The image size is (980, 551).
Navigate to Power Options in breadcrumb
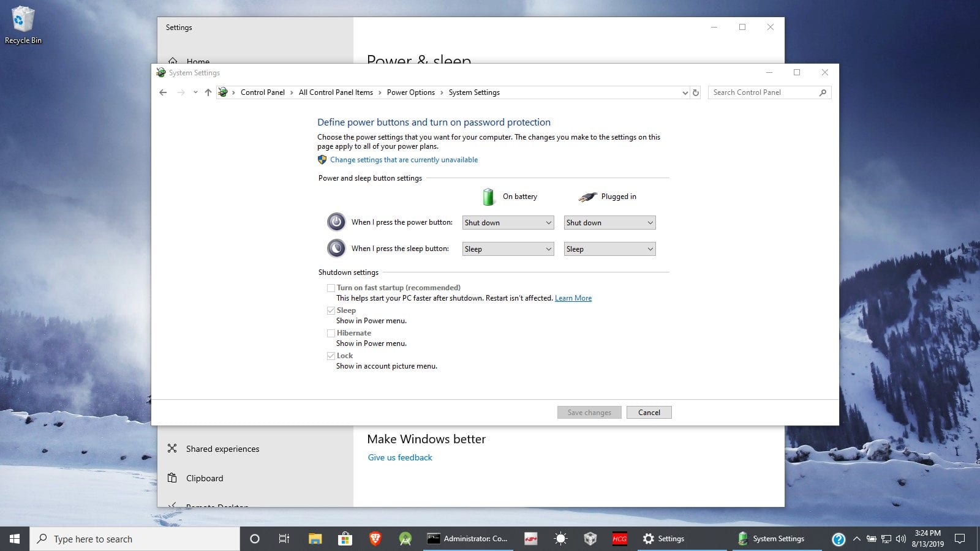[x=410, y=92]
